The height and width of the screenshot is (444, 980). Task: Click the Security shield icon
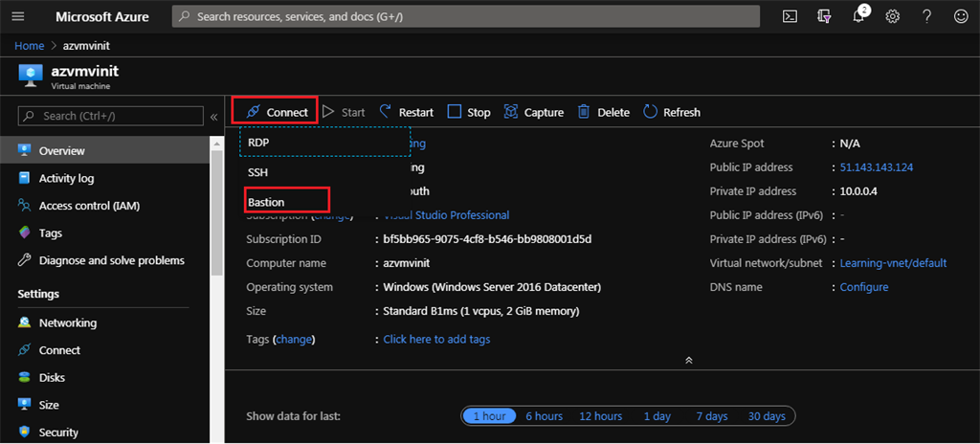pyautogui.click(x=24, y=433)
